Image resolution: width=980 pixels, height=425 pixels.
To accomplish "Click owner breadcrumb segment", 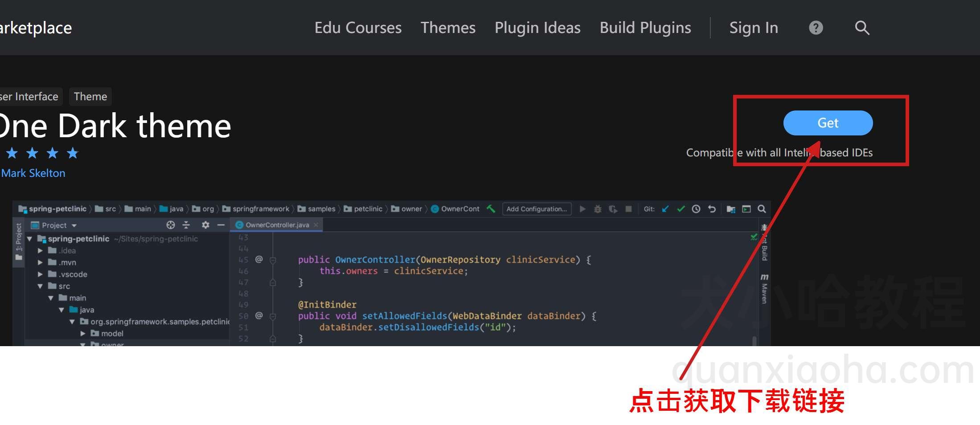I will 406,209.
